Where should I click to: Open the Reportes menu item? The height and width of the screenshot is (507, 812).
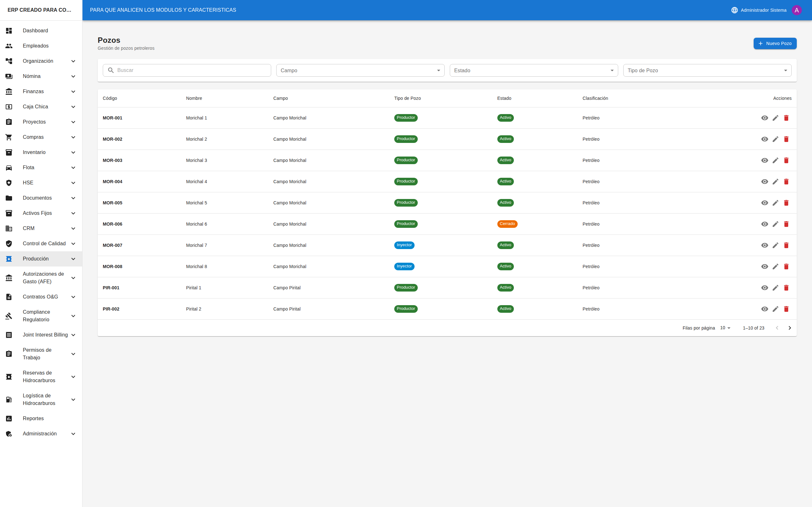click(33, 418)
